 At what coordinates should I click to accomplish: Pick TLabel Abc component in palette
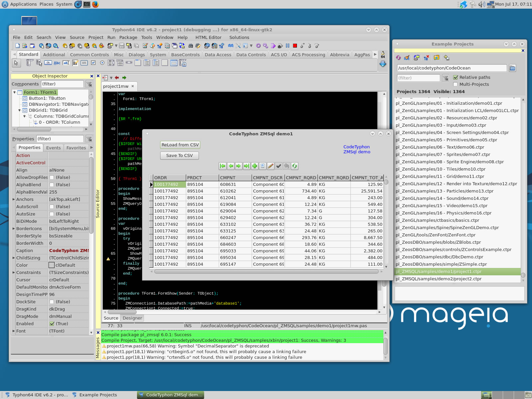[x=57, y=63]
